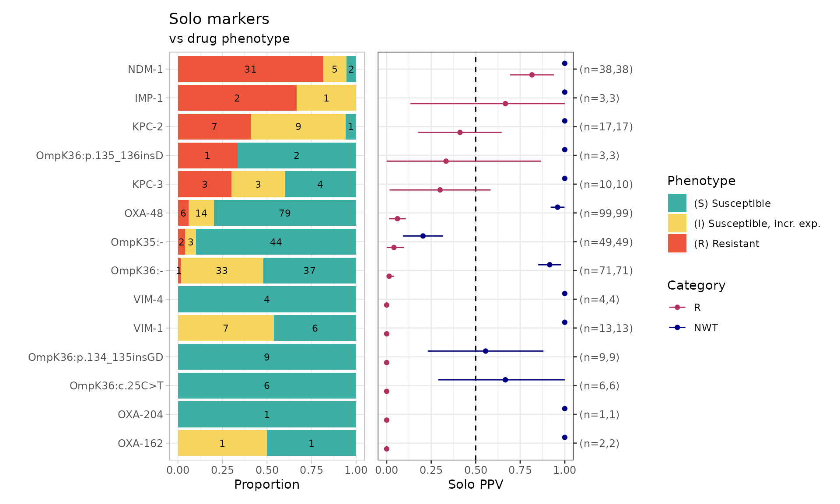Click the (n=99,99) sample size label

point(606,213)
